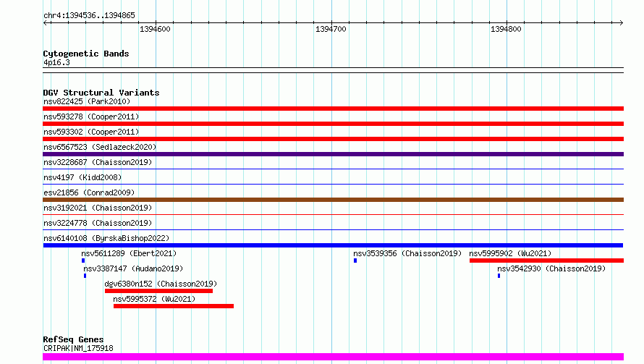644x364 pixels.
Task: Click the brown esv21856 variant bar
Action: [333, 200]
